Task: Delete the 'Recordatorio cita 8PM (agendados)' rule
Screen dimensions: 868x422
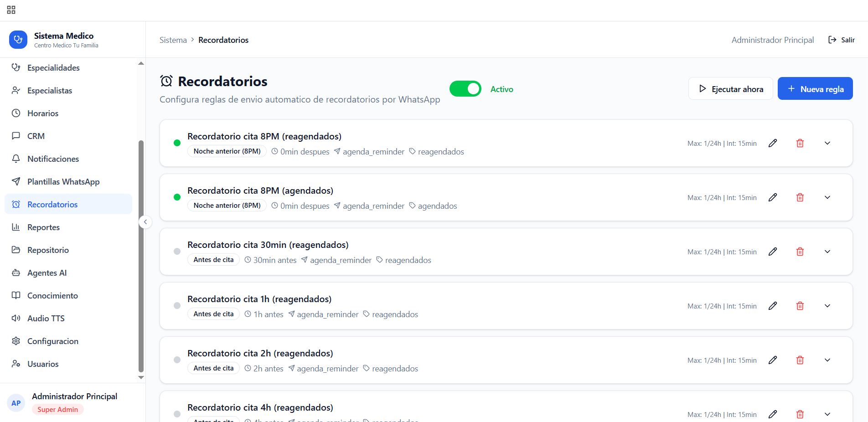Action: point(800,197)
